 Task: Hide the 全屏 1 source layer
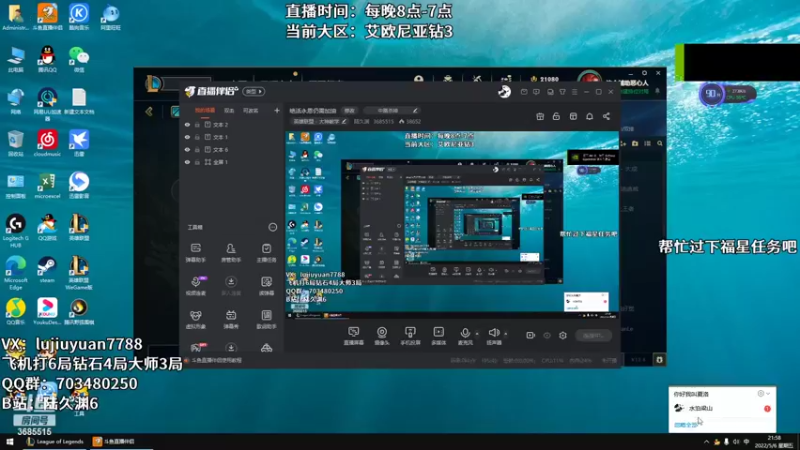point(187,162)
